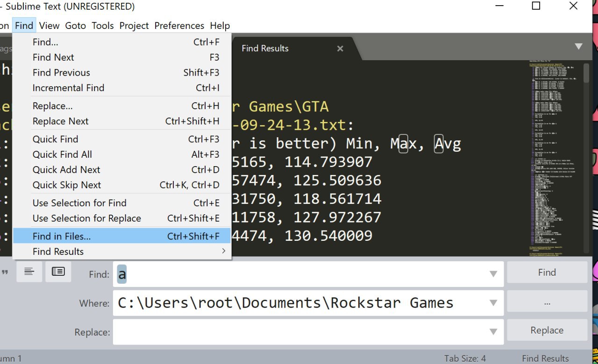Click the ... browse button

(547, 302)
